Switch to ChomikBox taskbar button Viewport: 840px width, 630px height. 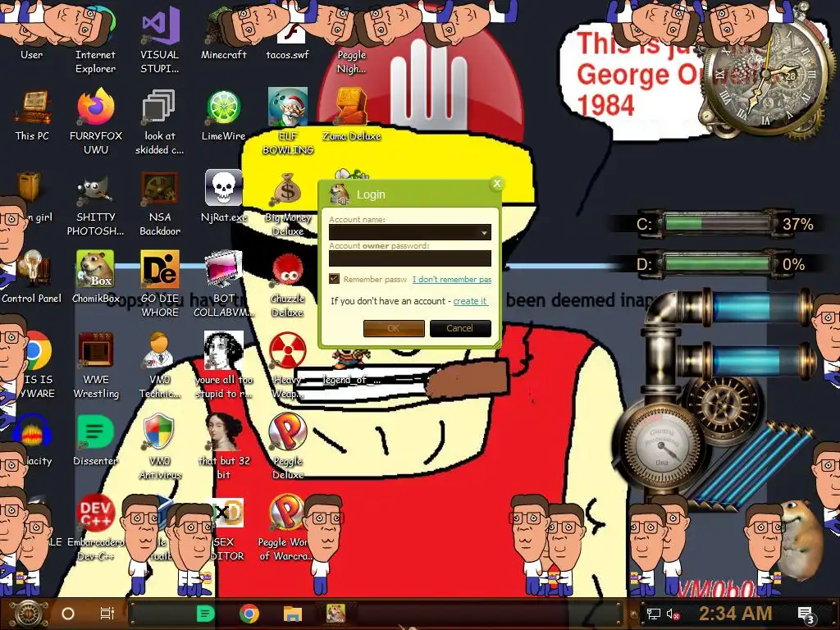(336, 614)
